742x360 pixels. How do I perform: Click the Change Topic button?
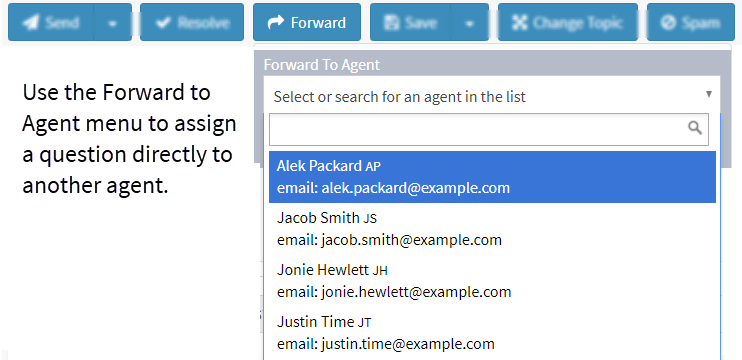pyautogui.click(x=567, y=22)
